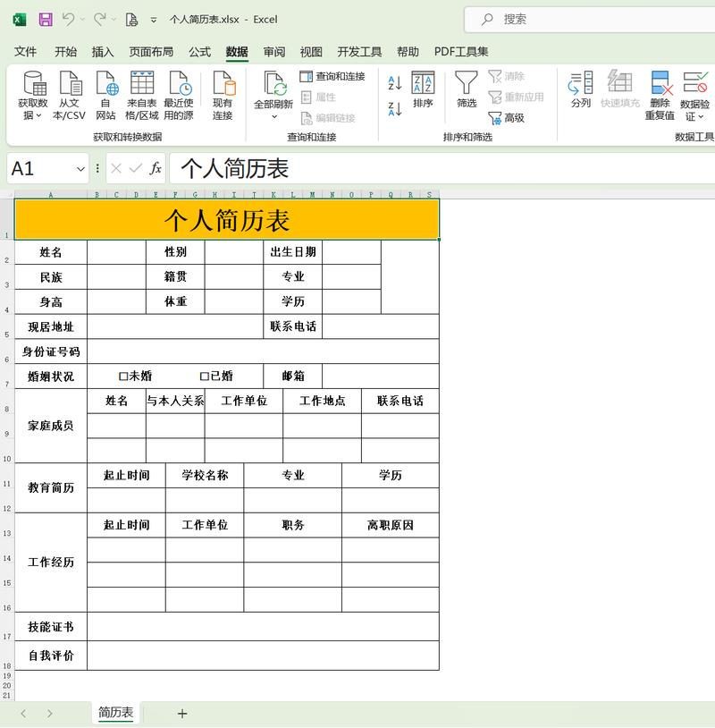This screenshot has width=715, height=728.
Task: Switch to the 审阅 ribbon tab
Action: 274,52
